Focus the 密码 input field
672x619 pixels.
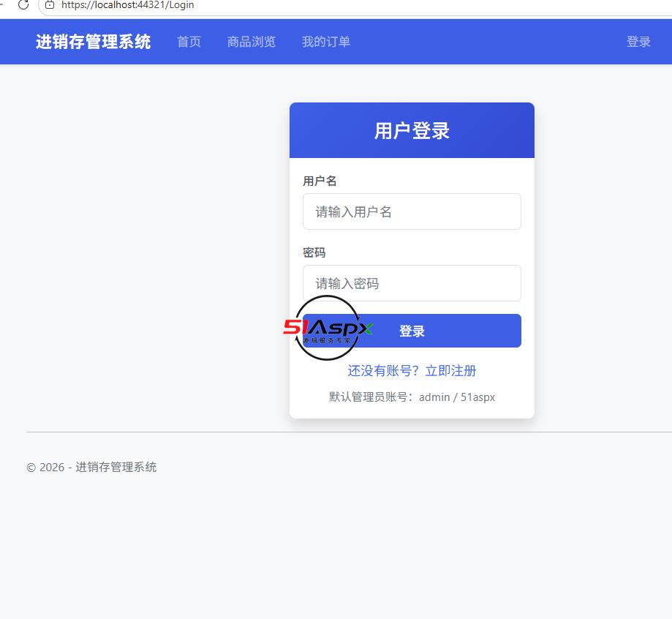pyautogui.click(x=412, y=283)
